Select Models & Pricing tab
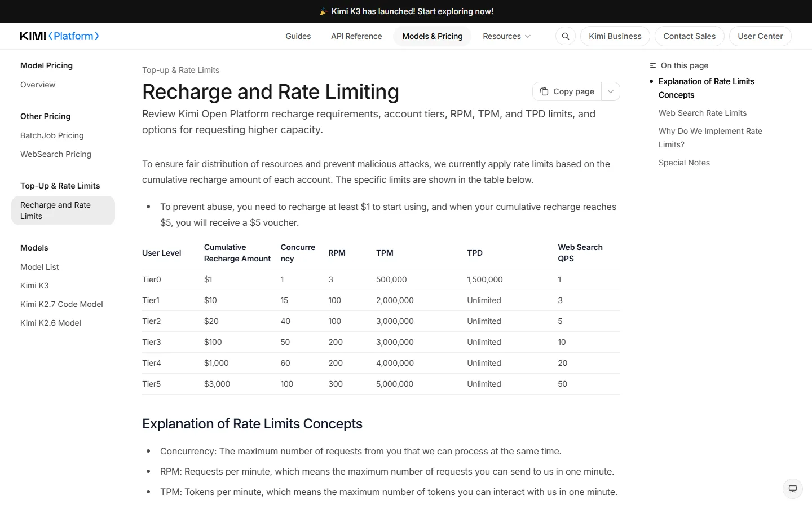 click(x=433, y=36)
